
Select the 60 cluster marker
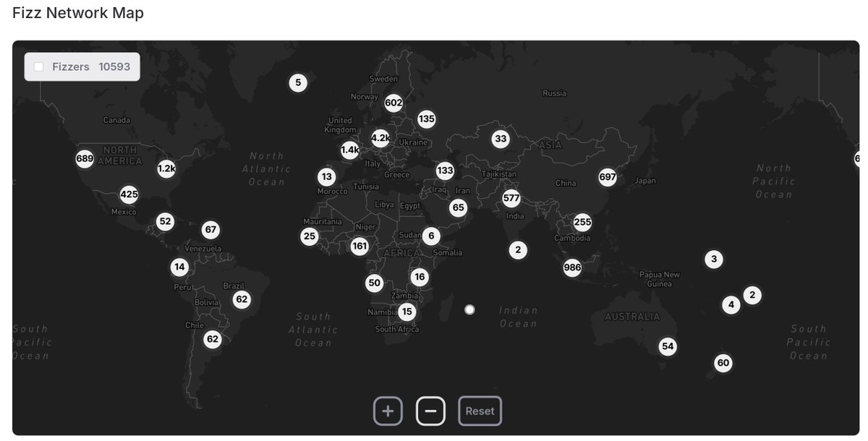tap(723, 362)
